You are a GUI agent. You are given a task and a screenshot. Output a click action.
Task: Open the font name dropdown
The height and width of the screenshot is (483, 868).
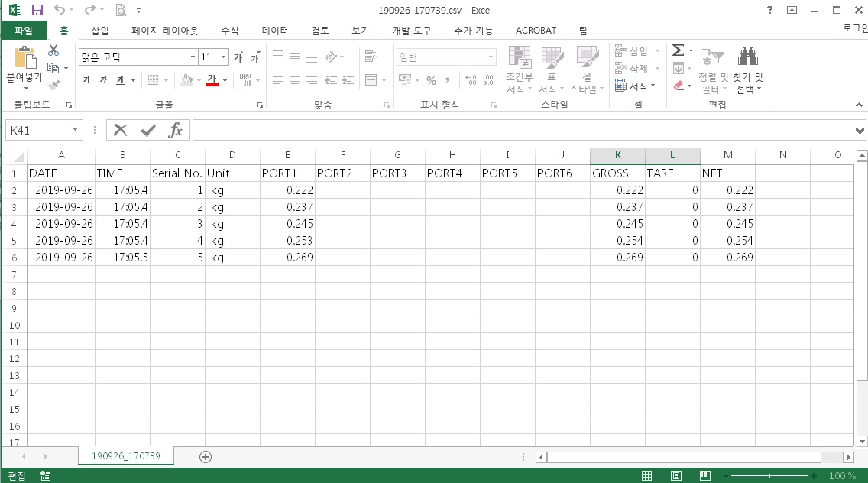point(193,57)
